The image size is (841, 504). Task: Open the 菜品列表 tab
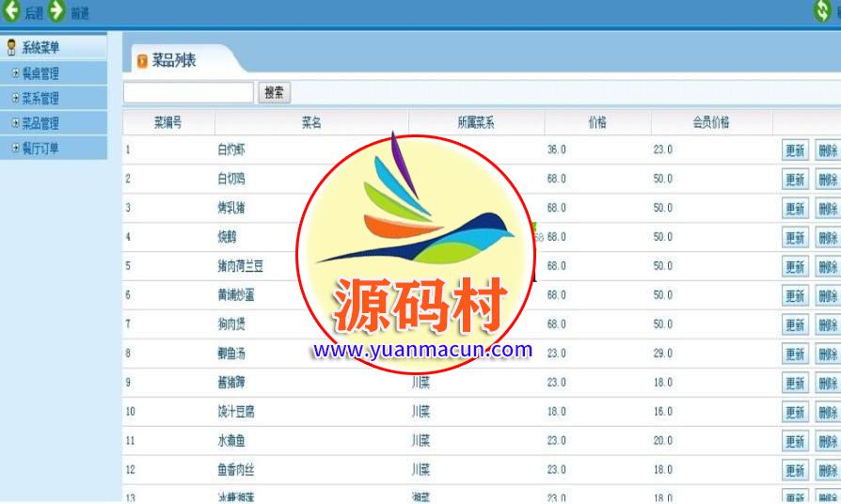pos(174,61)
